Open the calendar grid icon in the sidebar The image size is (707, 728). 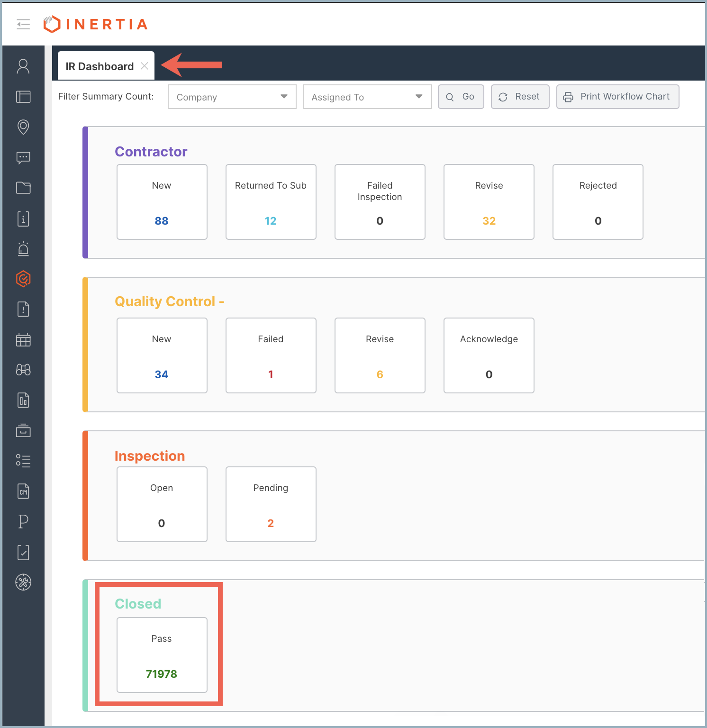pos(23,340)
